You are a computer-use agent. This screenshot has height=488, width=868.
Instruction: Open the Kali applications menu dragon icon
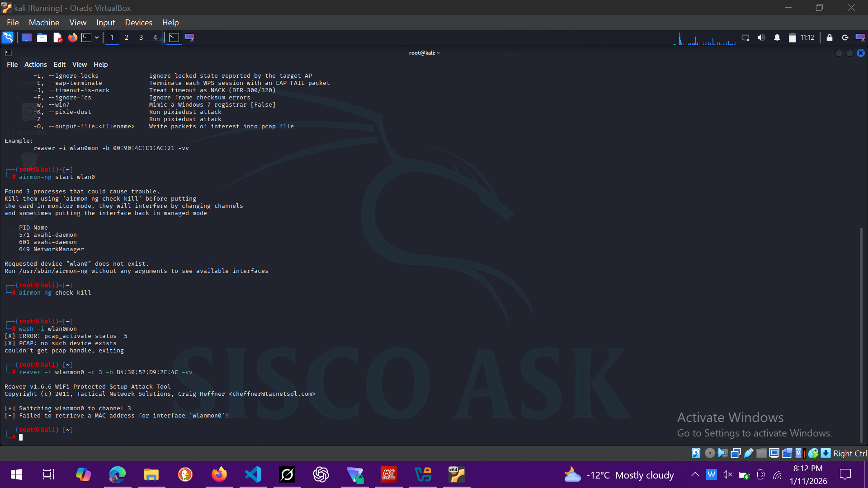[8, 38]
